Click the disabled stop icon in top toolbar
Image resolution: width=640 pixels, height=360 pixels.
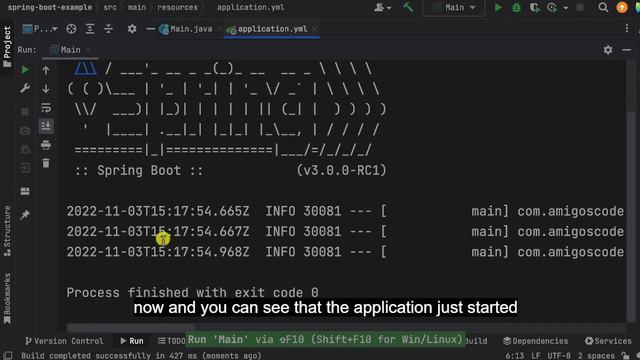(x=580, y=7)
